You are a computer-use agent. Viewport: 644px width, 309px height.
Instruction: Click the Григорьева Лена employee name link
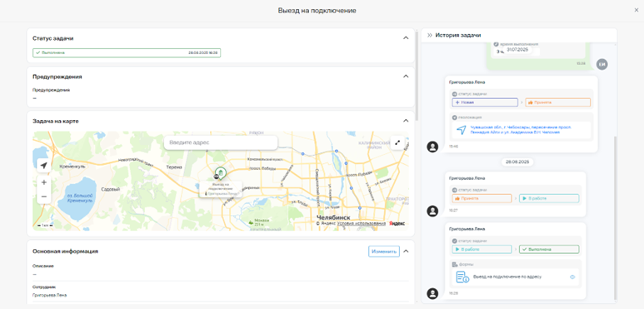tap(49, 295)
